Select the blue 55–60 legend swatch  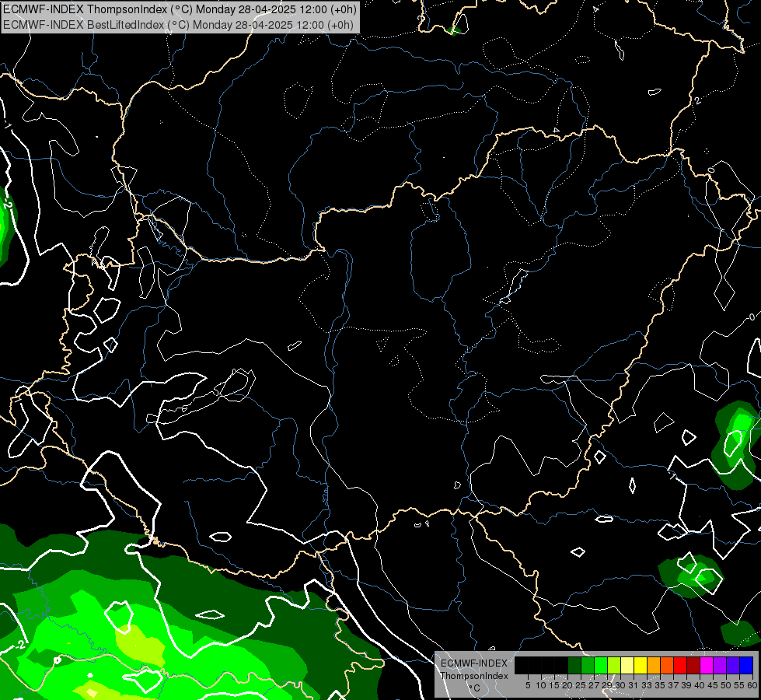pyautogui.click(x=746, y=665)
